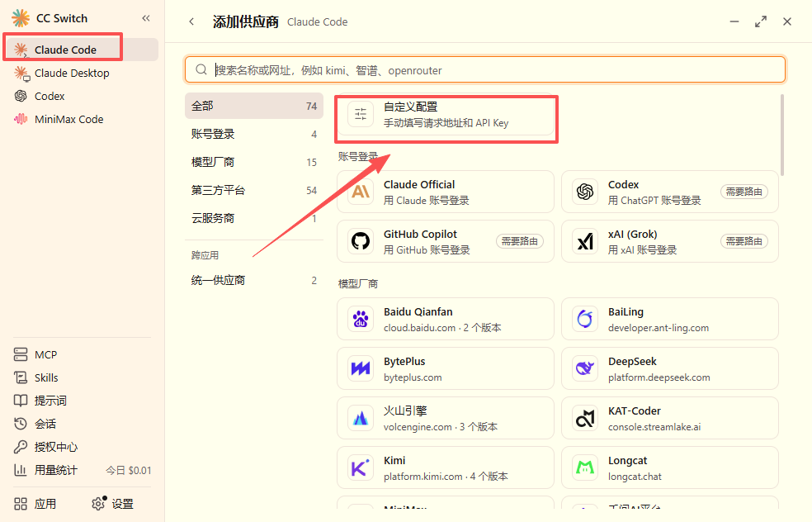Viewport: 812px width, 522px height.
Task: Click the sliders icon of 自定义配置
Action: [x=361, y=114]
